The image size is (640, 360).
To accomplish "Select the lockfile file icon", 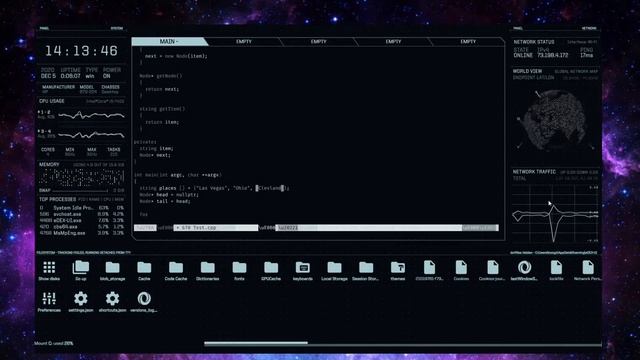I will (556, 268).
